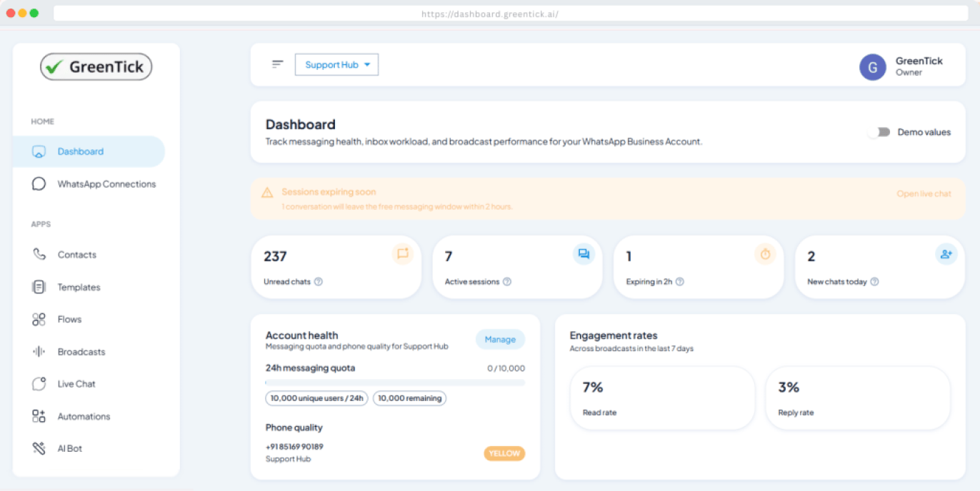Image resolution: width=980 pixels, height=491 pixels.
Task: Click the browser address bar
Action: (511, 14)
